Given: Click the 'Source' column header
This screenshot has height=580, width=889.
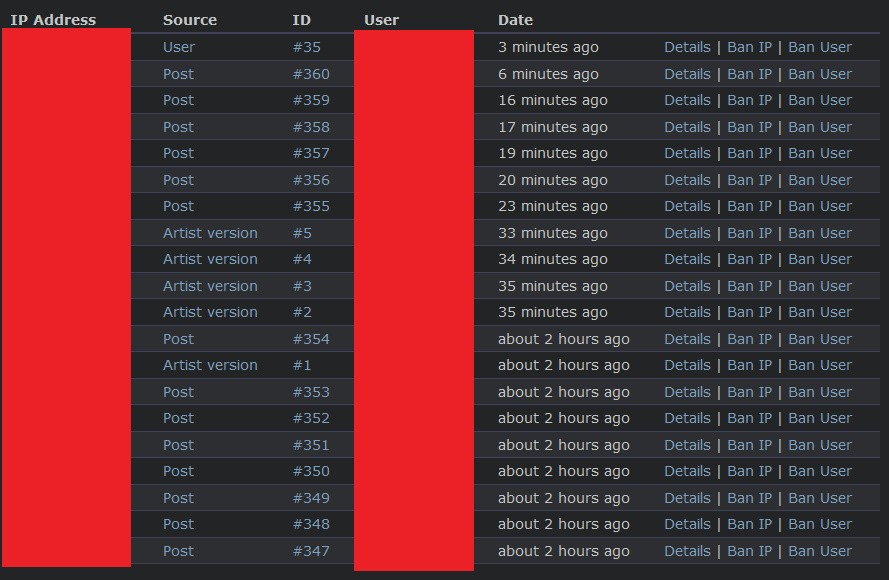Looking at the screenshot, I should click(x=190, y=20).
